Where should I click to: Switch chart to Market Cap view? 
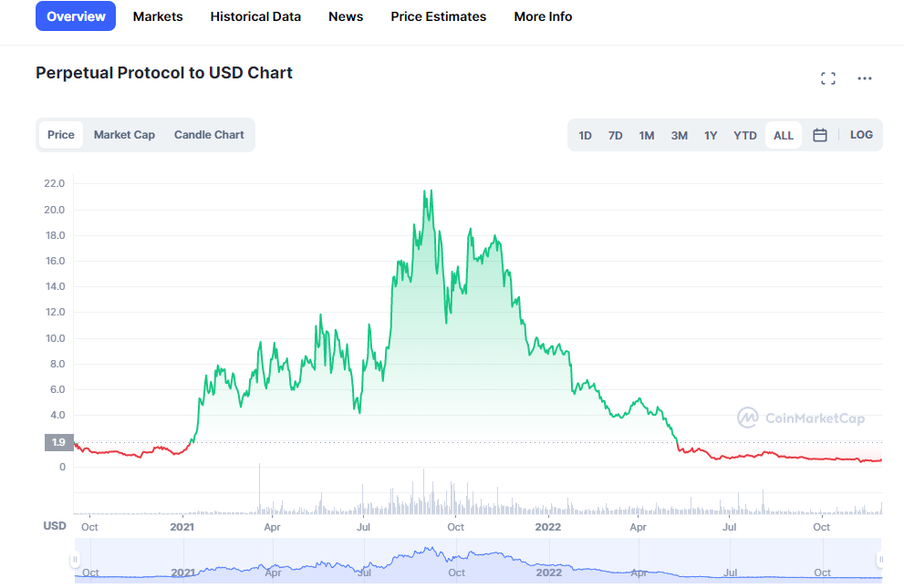tap(124, 135)
